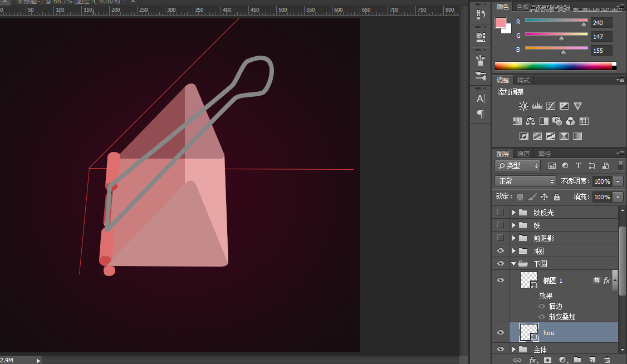
Task: Hide the 下圆 group
Action: click(500, 263)
